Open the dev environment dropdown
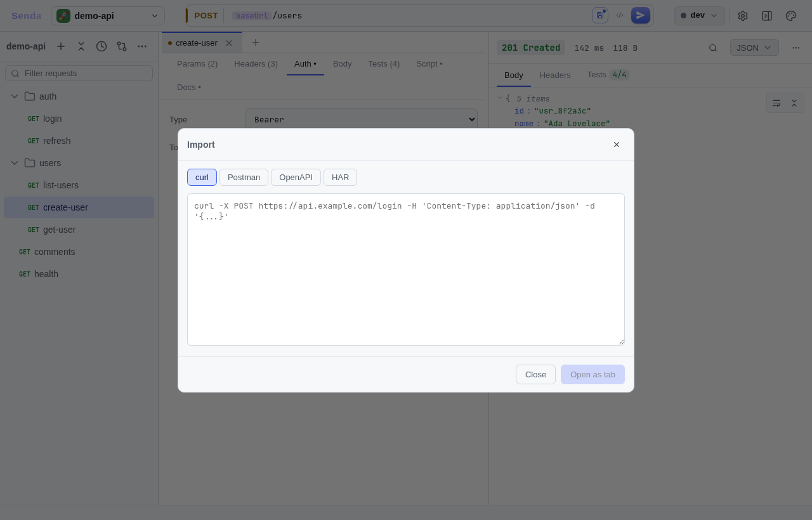The height and width of the screenshot is (520, 812). [700, 16]
